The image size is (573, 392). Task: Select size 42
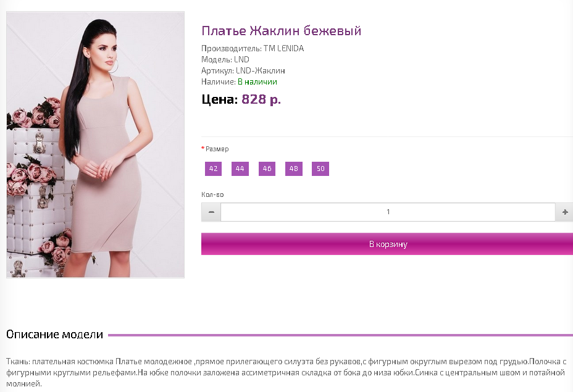214,169
